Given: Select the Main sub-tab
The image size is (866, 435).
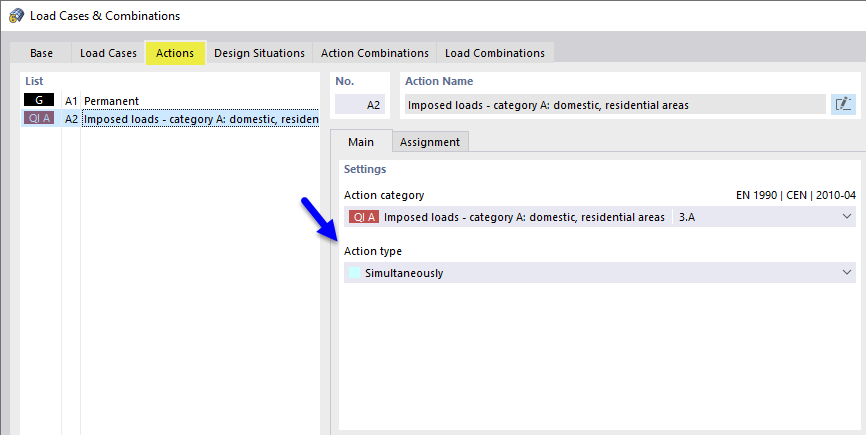Looking at the screenshot, I should pyautogui.click(x=360, y=142).
